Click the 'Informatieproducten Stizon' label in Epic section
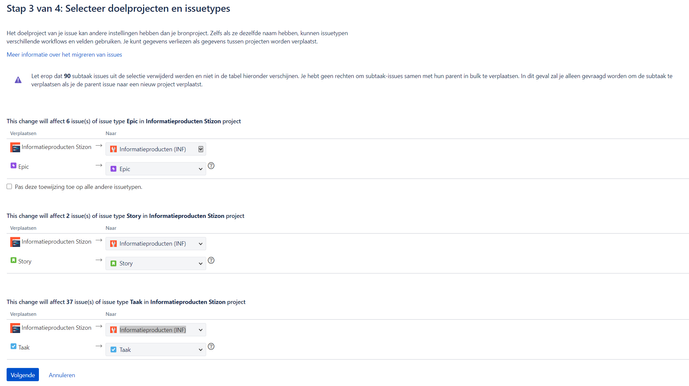This screenshot has height=386, width=689. [56, 147]
